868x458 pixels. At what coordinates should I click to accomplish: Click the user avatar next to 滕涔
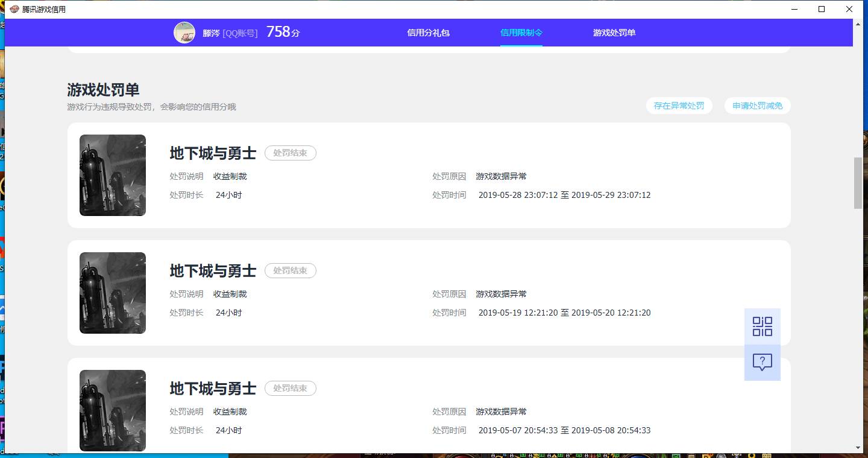click(x=184, y=31)
